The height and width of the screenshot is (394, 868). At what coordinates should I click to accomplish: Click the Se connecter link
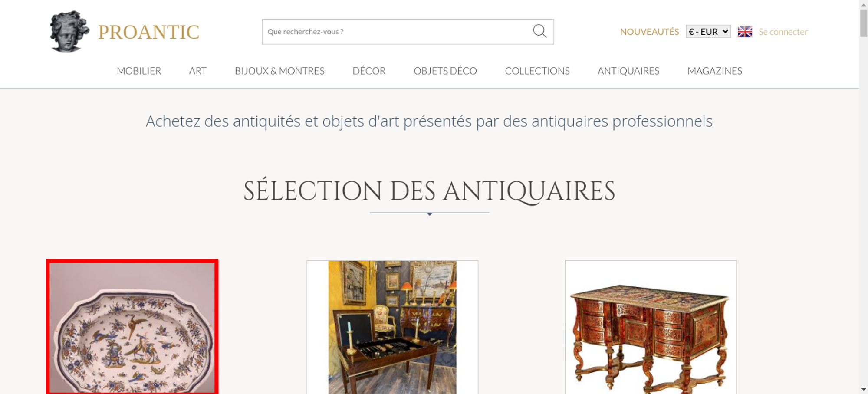783,32
